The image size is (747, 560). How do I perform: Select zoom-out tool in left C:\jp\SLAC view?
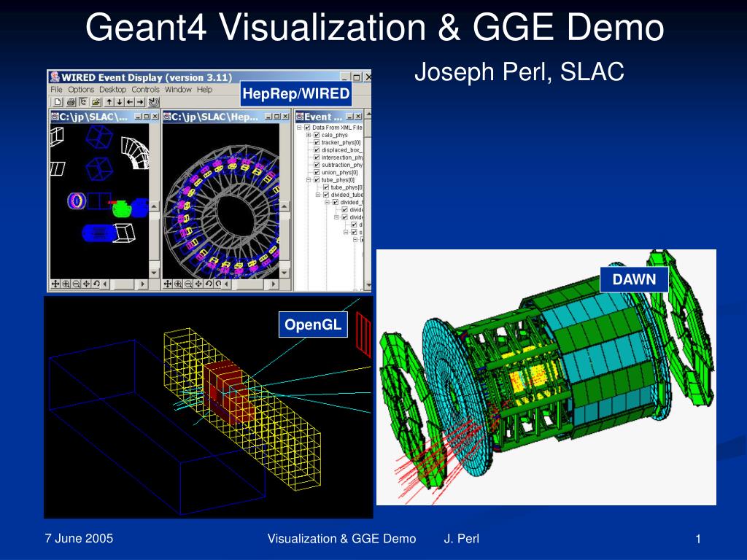click(76, 284)
